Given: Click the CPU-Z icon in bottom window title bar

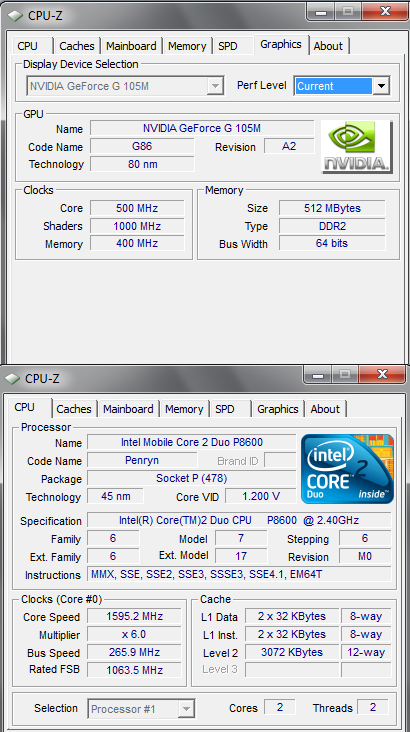Looking at the screenshot, I should 13,379.
